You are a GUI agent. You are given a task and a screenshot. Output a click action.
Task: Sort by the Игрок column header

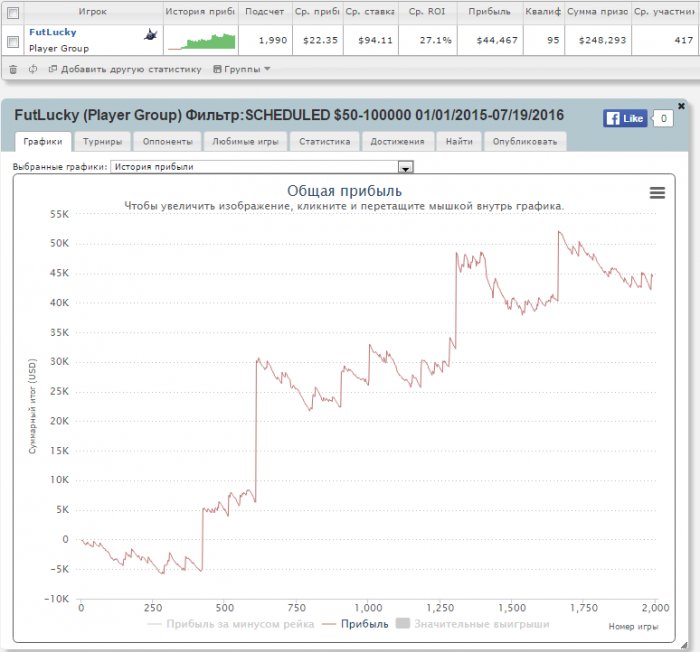click(x=93, y=12)
